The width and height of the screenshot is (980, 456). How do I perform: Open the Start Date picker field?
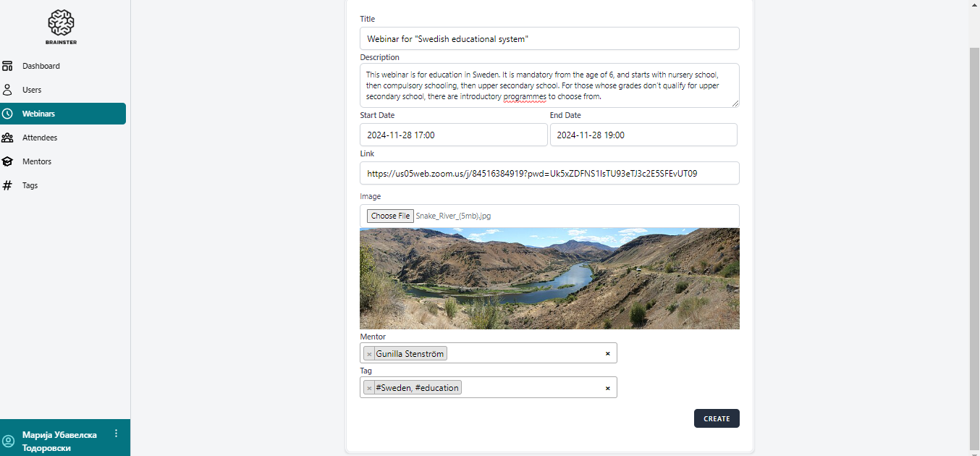(x=453, y=135)
